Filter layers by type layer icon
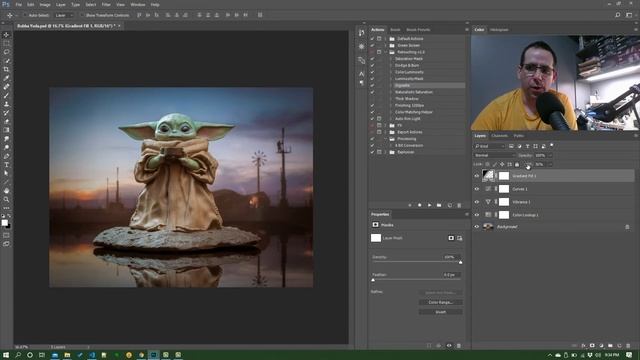 pos(527,146)
